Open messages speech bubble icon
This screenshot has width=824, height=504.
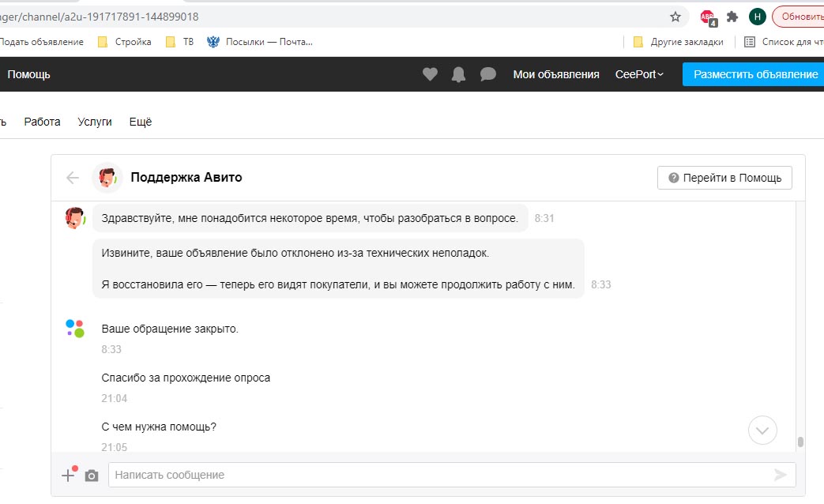pos(488,74)
